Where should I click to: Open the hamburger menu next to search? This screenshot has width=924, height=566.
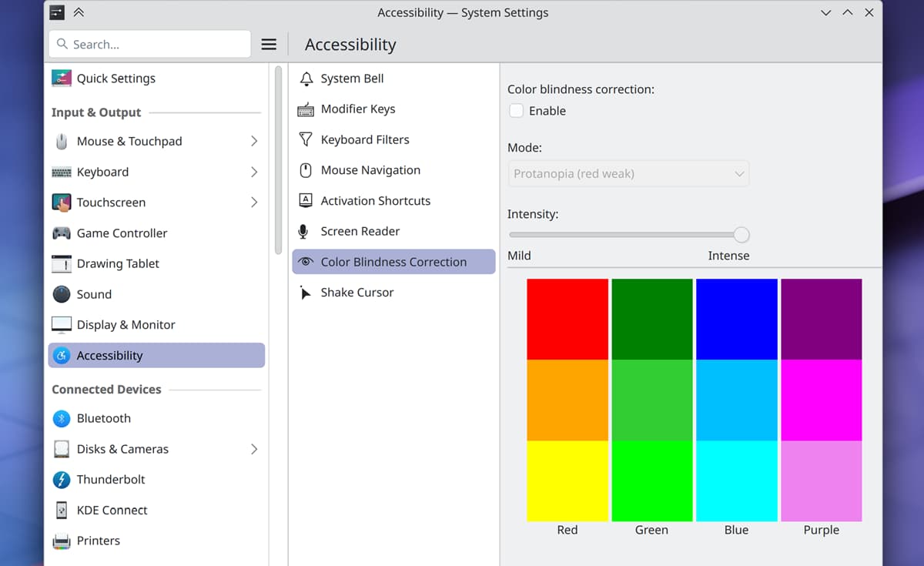point(269,45)
